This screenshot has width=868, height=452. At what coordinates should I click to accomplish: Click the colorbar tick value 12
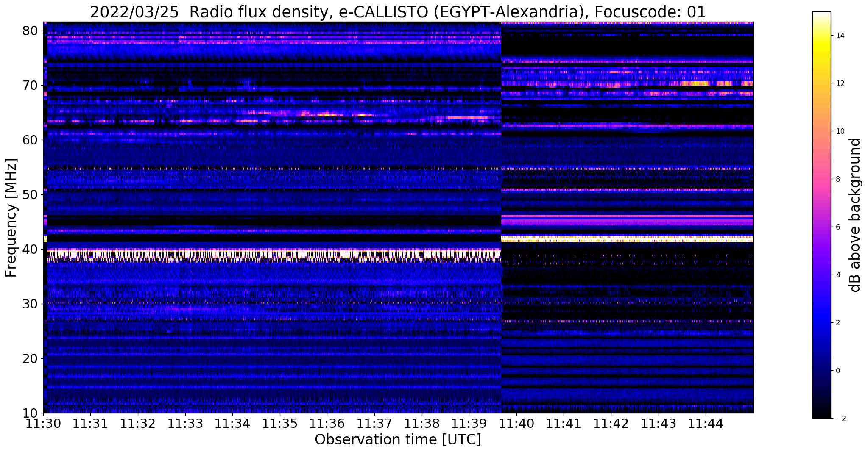pos(840,83)
